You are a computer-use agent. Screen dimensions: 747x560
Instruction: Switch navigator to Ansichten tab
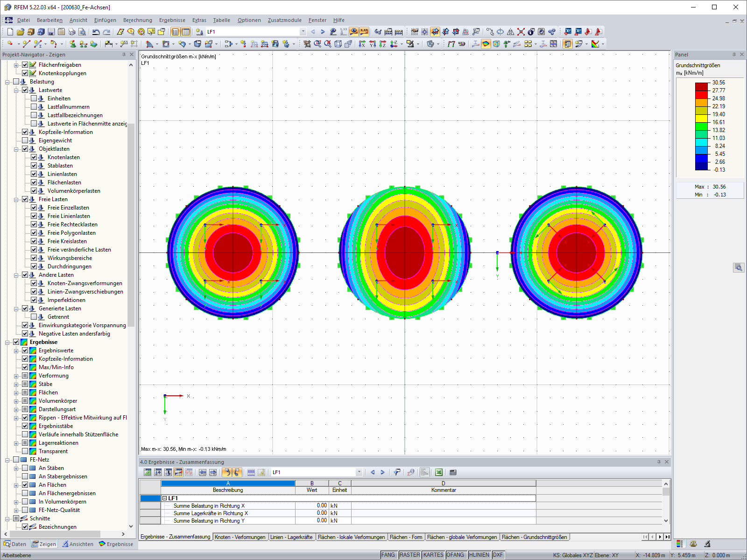click(78, 544)
